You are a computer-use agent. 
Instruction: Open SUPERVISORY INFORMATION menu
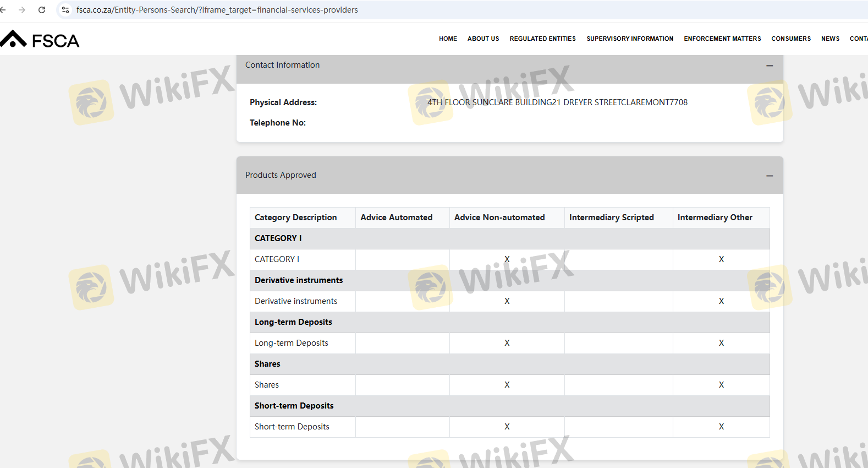(x=630, y=39)
